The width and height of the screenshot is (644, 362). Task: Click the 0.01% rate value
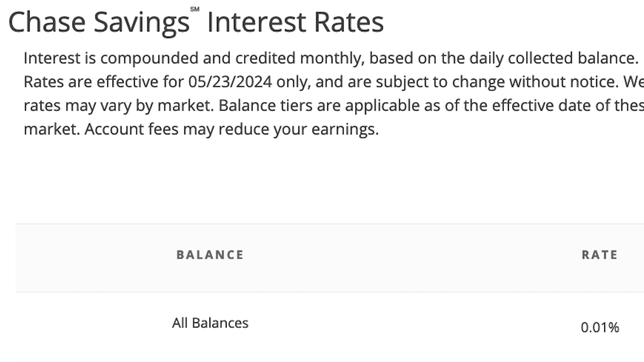pos(600,328)
